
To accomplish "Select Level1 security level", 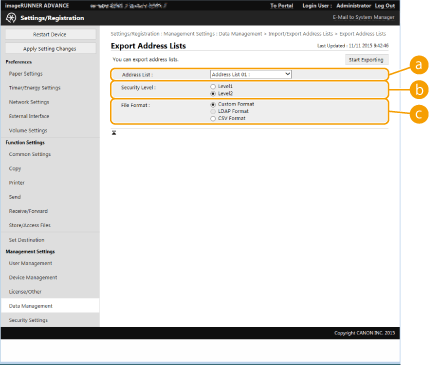I will coord(213,86).
